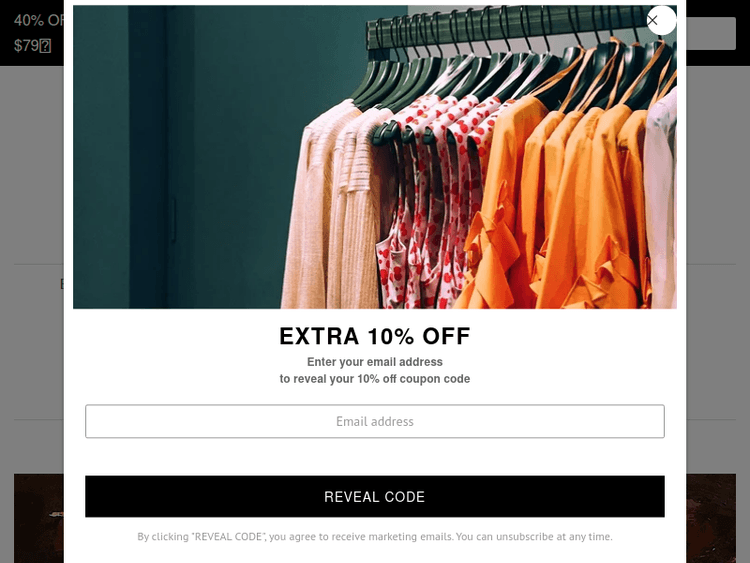Close the Extra 10% Off popup
Viewport: 750px width, 563px height.
pyautogui.click(x=661, y=21)
